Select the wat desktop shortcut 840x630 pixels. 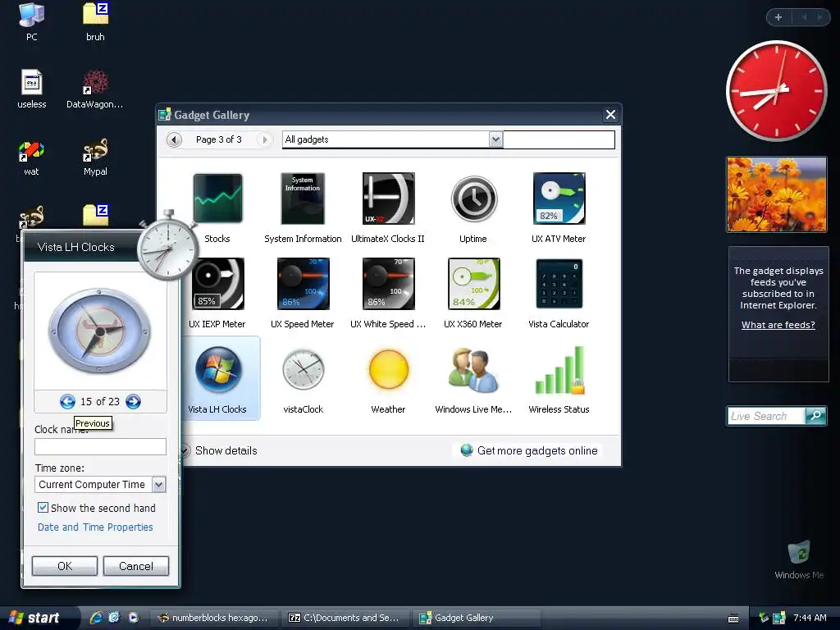tap(31, 157)
